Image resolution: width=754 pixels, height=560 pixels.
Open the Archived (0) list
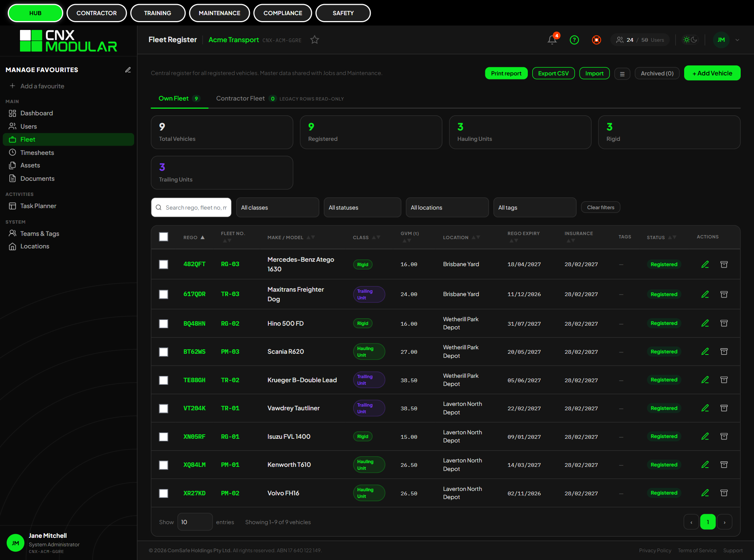657,73
